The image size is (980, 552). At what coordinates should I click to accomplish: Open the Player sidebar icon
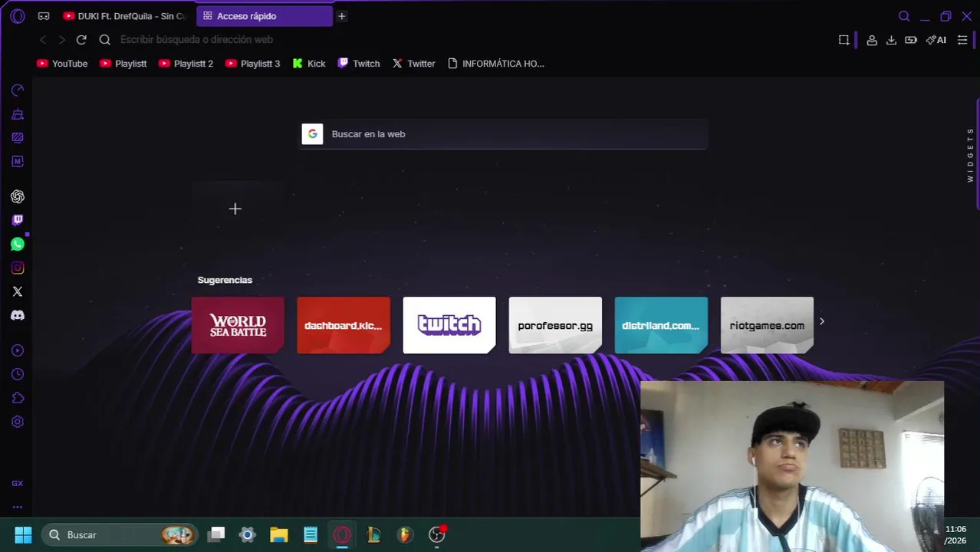[x=18, y=350]
